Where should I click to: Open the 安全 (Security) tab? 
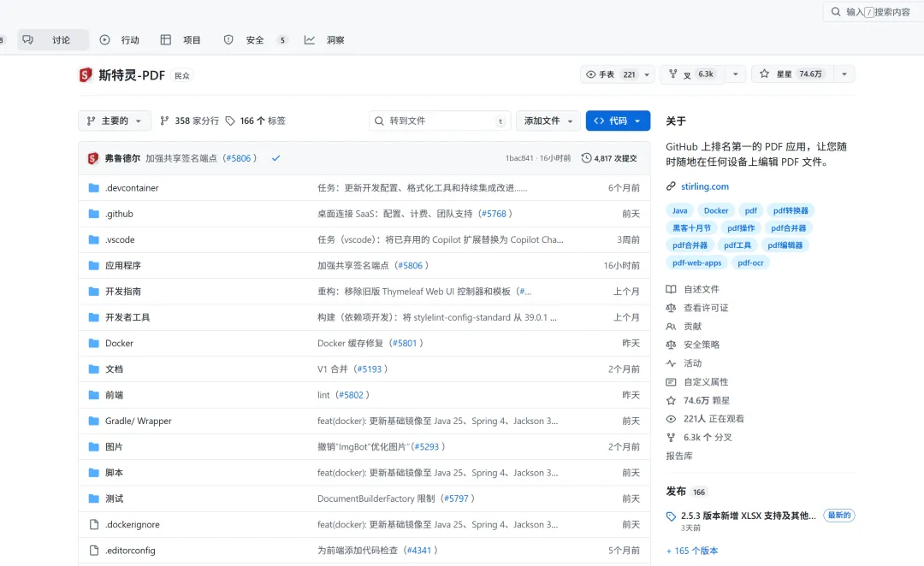pos(256,40)
